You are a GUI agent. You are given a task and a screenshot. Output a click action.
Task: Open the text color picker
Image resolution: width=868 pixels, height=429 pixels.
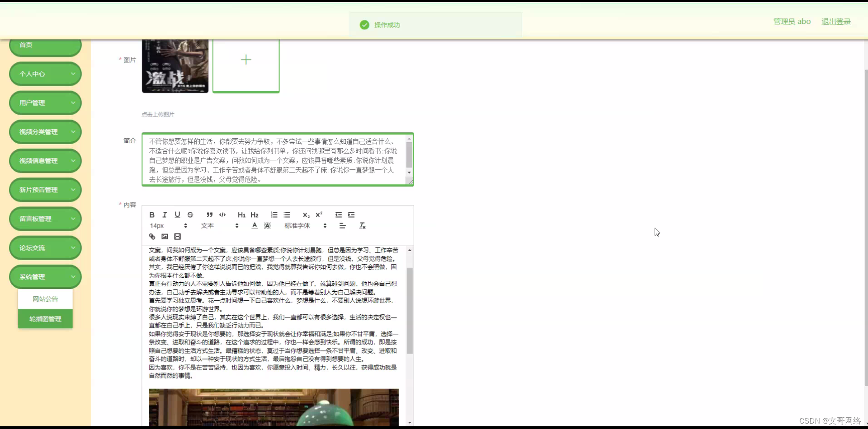point(254,225)
